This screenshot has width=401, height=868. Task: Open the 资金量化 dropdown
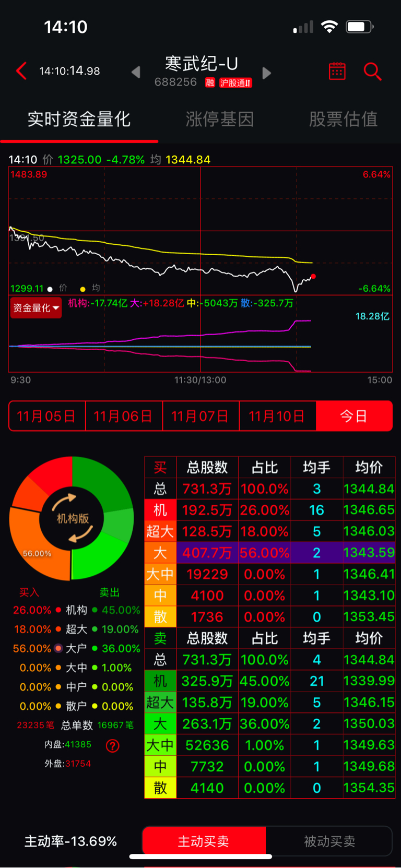(x=36, y=308)
